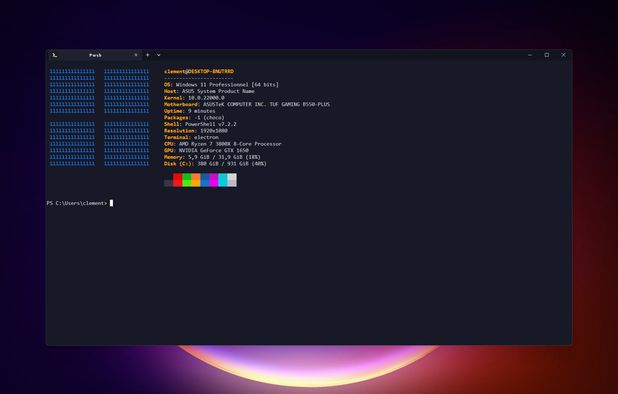
Task: Click the CPU line AMD Ryzen 7
Action: click(x=223, y=144)
